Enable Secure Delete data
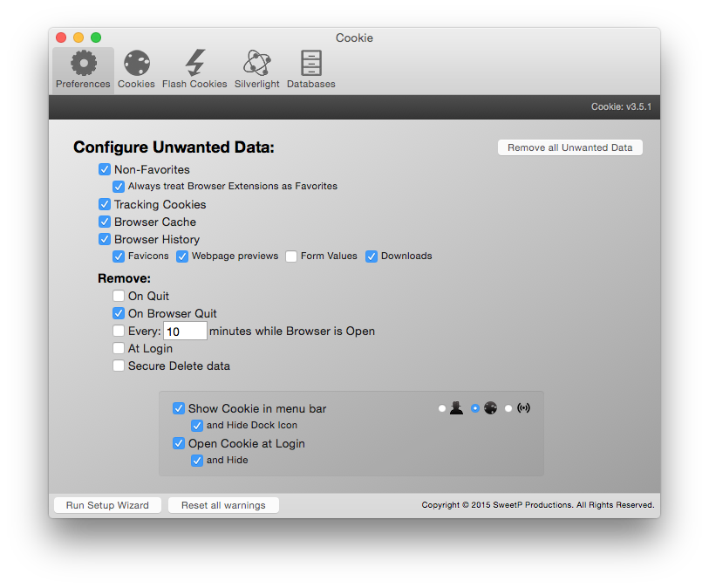Screen dimensions: 709x588 119,366
